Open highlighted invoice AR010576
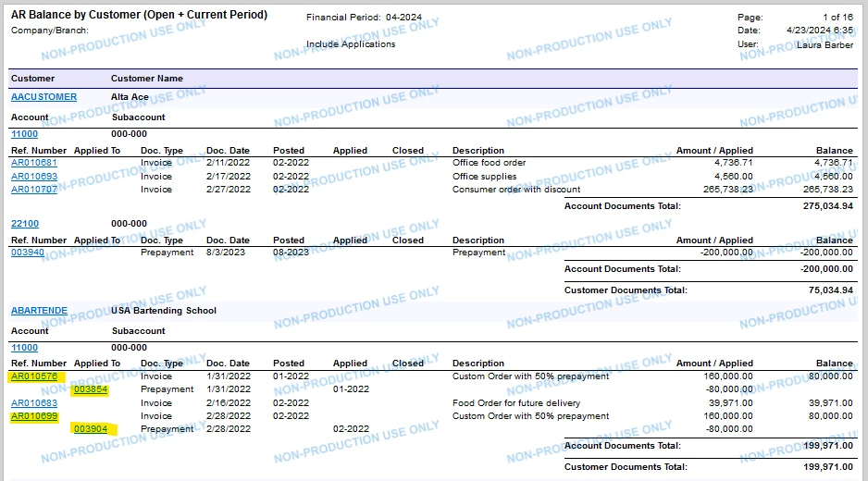 tap(33, 376)
